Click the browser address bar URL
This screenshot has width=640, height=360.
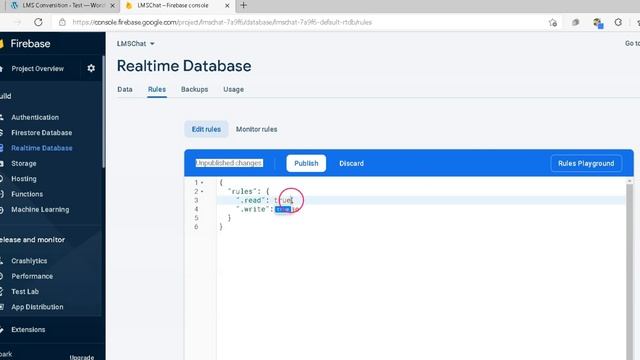click(222, 22)
